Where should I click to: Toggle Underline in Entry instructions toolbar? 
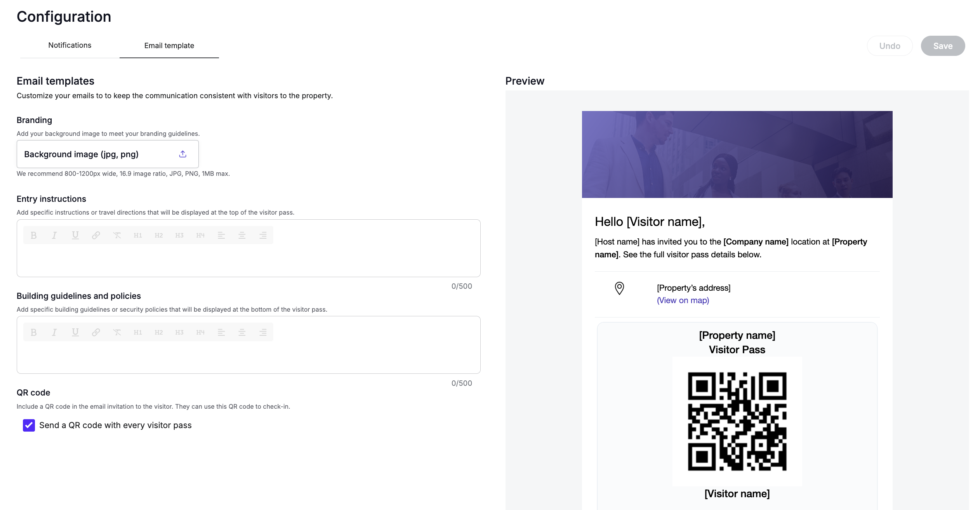coord(75,235)
